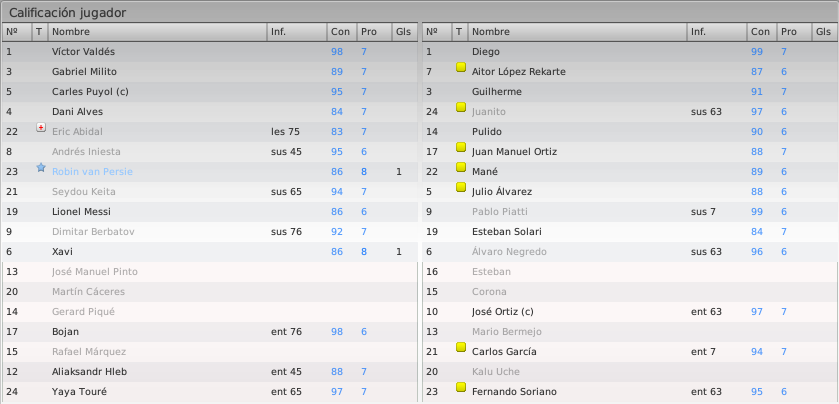This screenshot has height=404, width=839.
Task: Click the yellow card icon beside Mané
Action: pos(461,167)
